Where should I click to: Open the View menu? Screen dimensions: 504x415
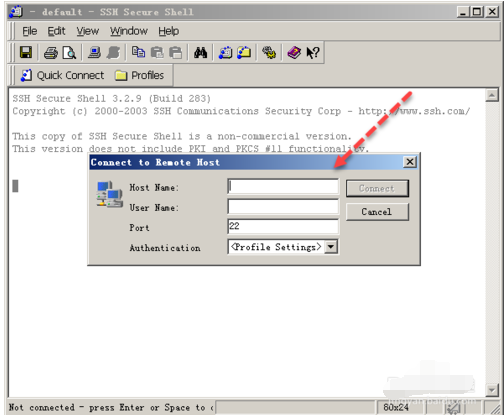[x=88, y=31]
